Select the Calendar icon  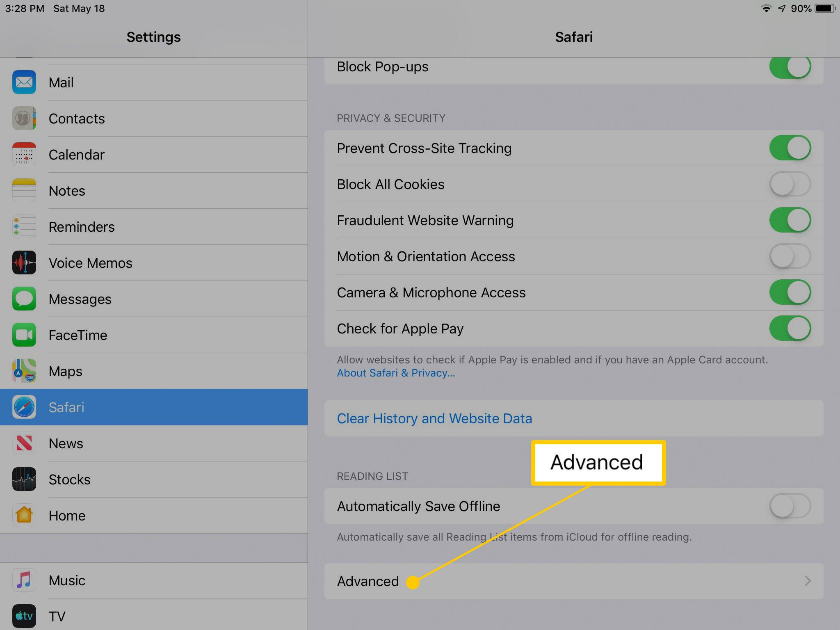[24, 155]
